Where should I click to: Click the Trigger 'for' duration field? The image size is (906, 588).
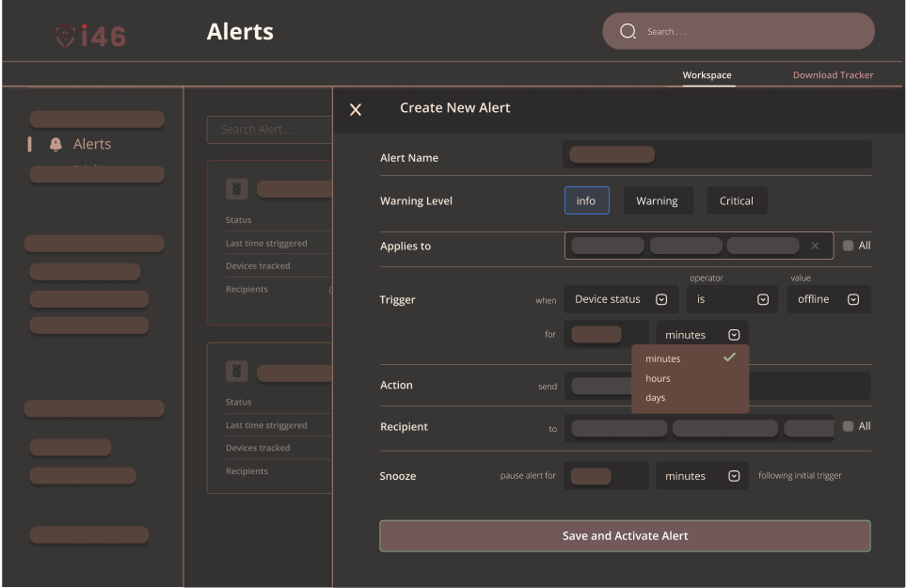pyautogui.click(x=606, y=334)
